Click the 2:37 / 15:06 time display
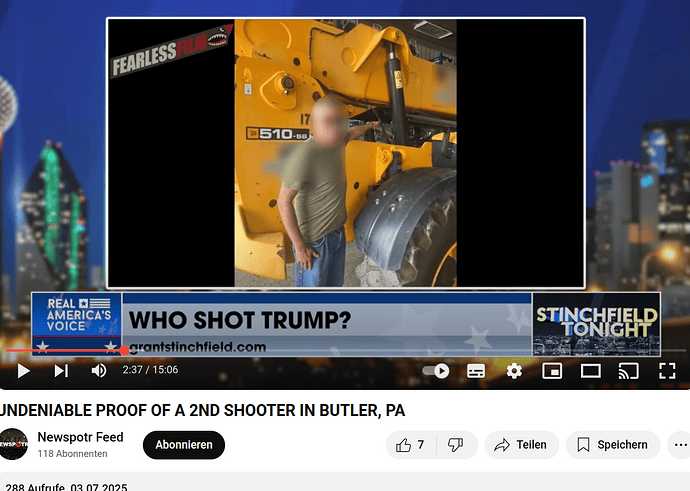The height and width of the screenshot is (491, 690). click(x=150, y=370)
